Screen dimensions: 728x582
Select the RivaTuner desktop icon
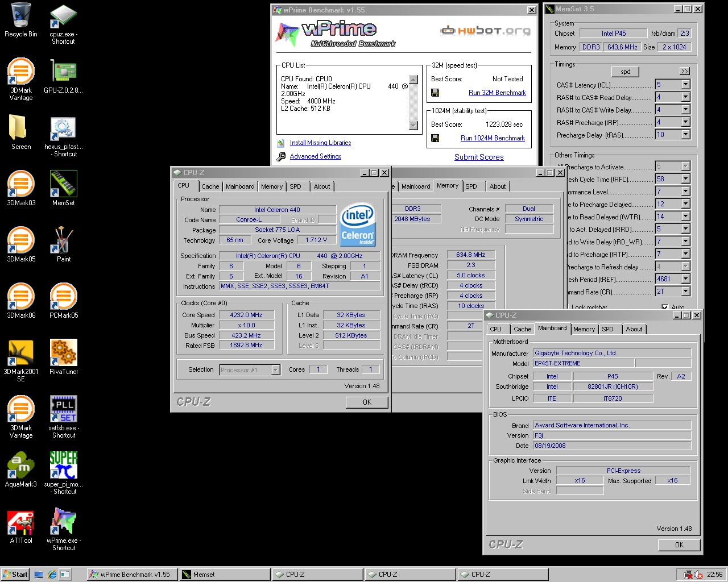(63, 353)
